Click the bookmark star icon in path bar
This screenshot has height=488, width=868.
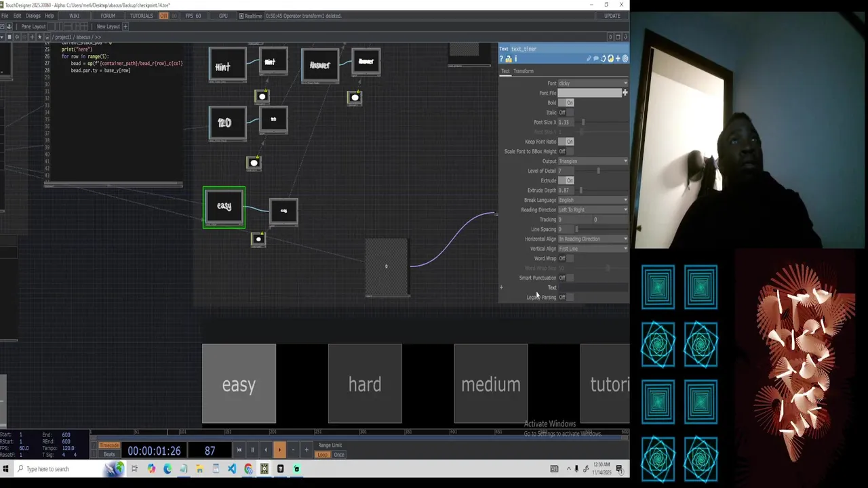pos(39,37)
